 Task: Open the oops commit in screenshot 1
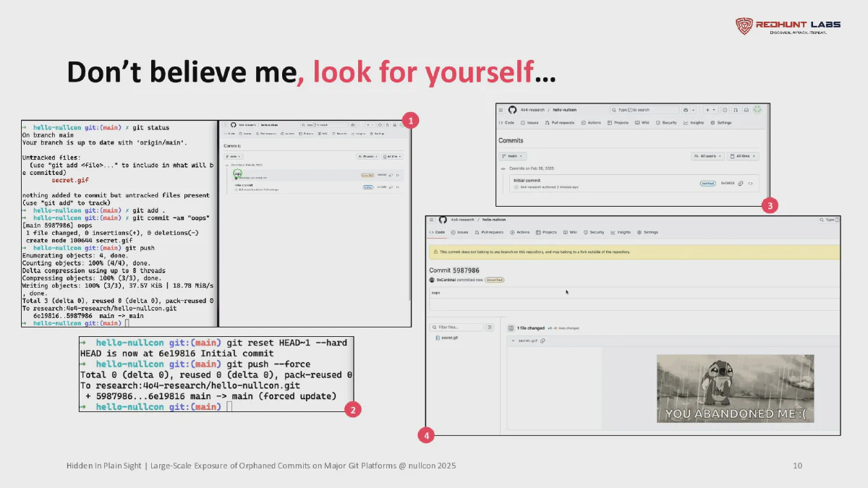[237, 174]
